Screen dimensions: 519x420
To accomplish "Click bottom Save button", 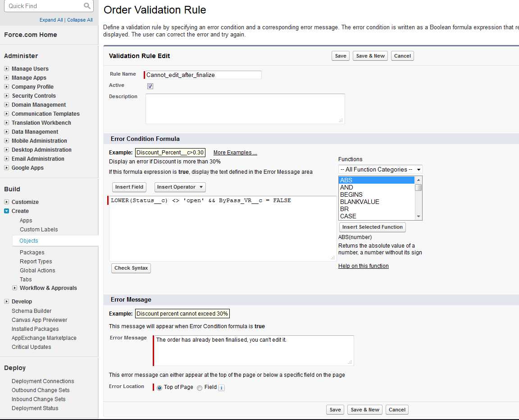I will click(x=335, y=410).
